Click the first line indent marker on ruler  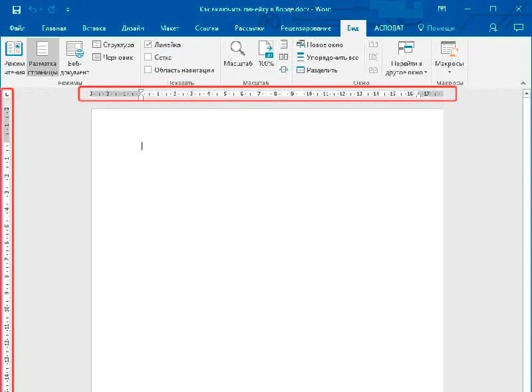coord(141,92)
